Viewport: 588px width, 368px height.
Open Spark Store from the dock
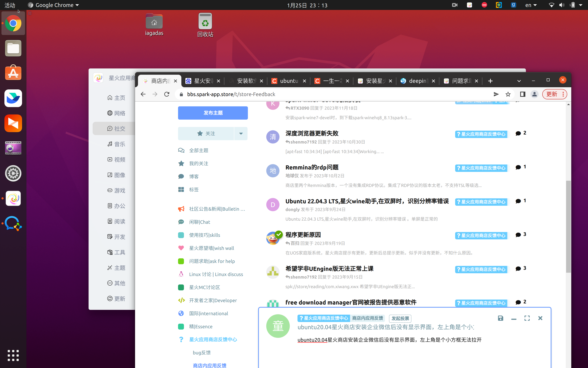coord(13,198)
